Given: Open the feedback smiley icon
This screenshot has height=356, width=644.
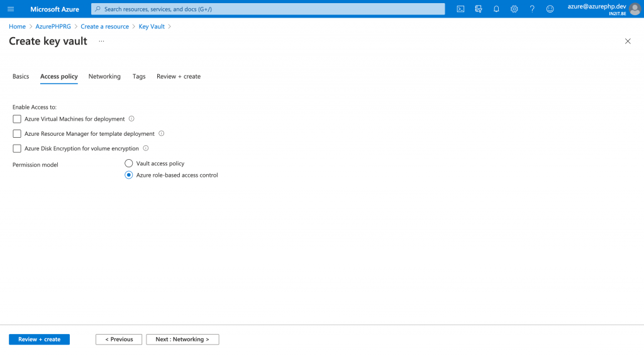Looking at the screenshot, I should pos(550,9).
